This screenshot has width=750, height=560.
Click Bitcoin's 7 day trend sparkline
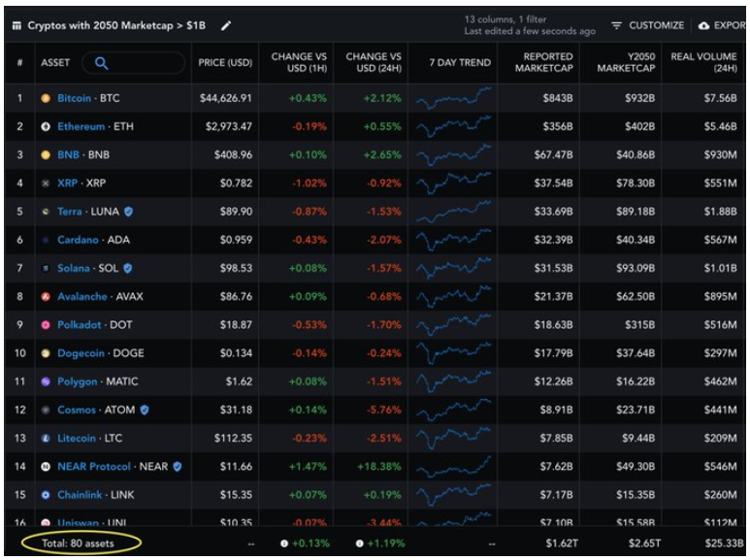[453, 98]
